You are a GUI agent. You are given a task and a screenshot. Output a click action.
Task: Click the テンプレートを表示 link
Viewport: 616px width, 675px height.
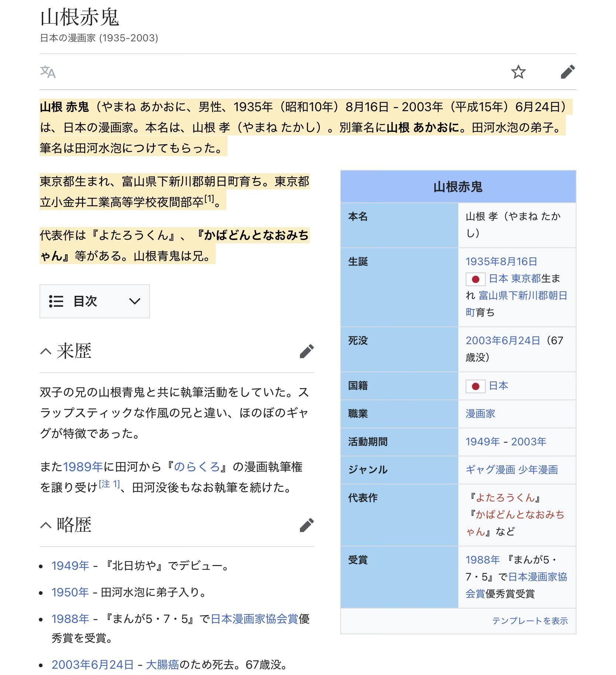click(x=530, y=621)
